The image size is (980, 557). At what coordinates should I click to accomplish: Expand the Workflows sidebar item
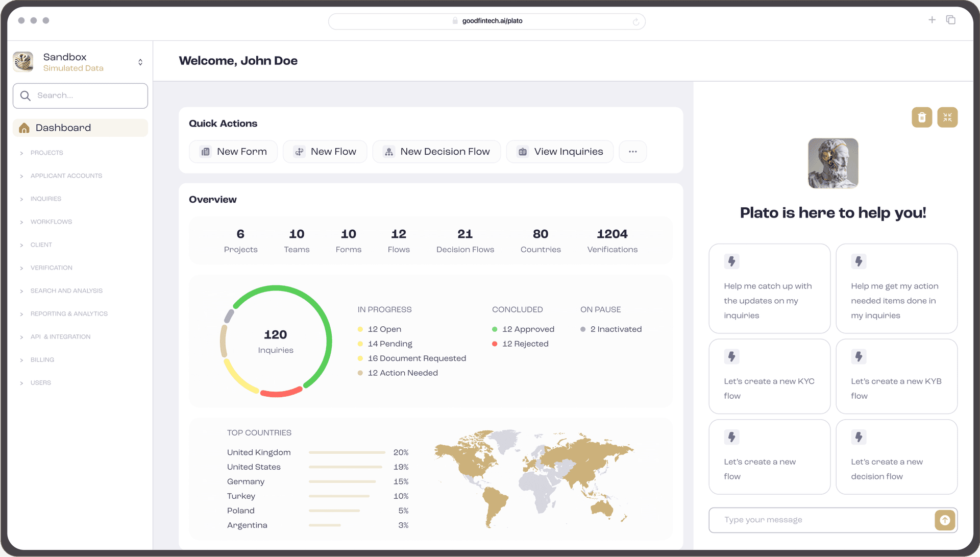(x=51, y=222)
